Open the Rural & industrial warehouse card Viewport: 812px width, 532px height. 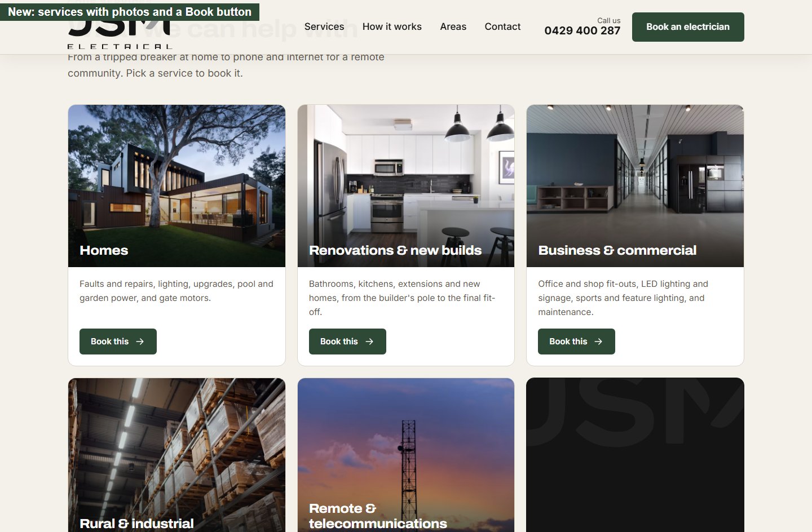pos(176,455)
